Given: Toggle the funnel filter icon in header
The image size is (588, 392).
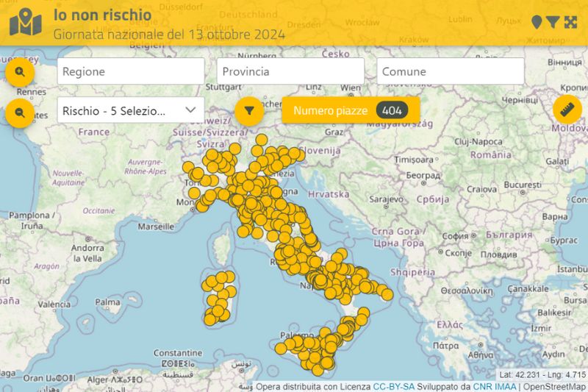Looking at the screenshot, I should [553, 23].
